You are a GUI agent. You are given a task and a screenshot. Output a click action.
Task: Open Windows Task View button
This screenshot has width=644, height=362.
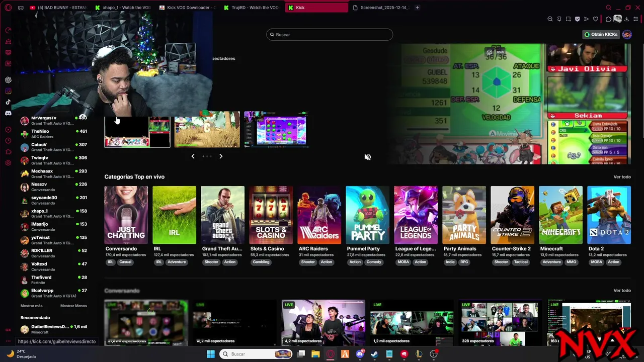click(x=301, y=354)
